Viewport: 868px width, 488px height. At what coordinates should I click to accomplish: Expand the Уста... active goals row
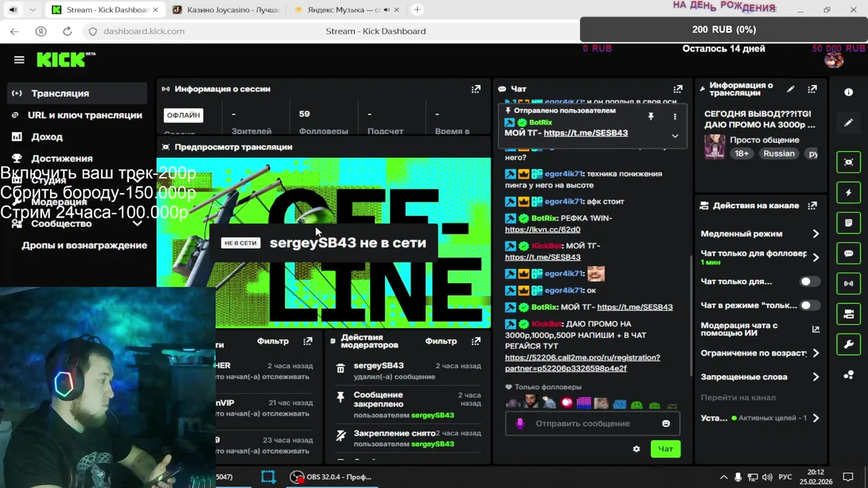816,418
